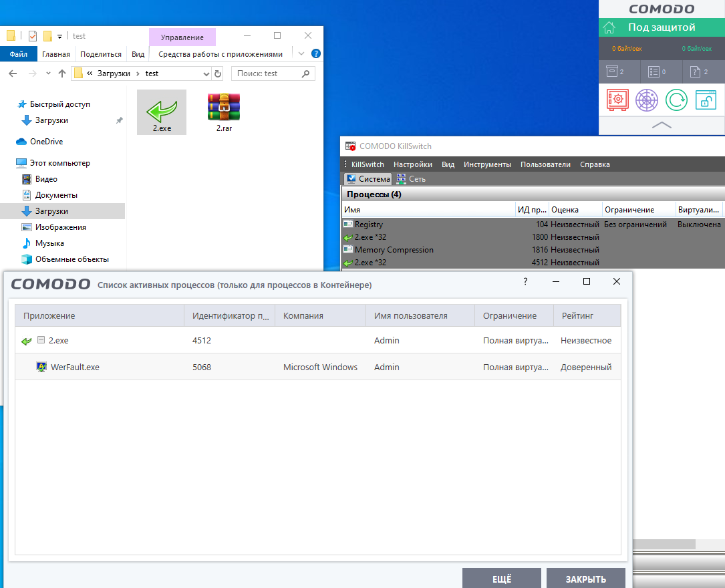
Task: Open the Настройки menu in KillSwitch
Action: pos(413,164)
